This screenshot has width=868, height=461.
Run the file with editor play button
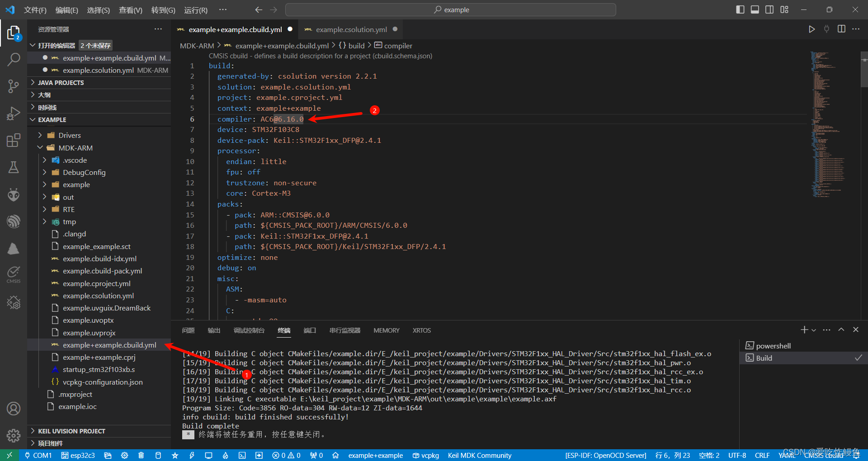pos(812,29)
